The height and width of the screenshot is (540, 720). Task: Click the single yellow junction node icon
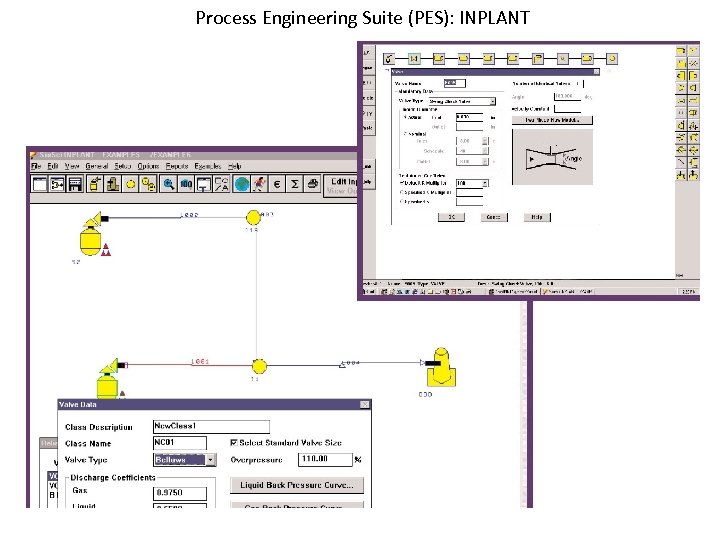pos(130,184)
